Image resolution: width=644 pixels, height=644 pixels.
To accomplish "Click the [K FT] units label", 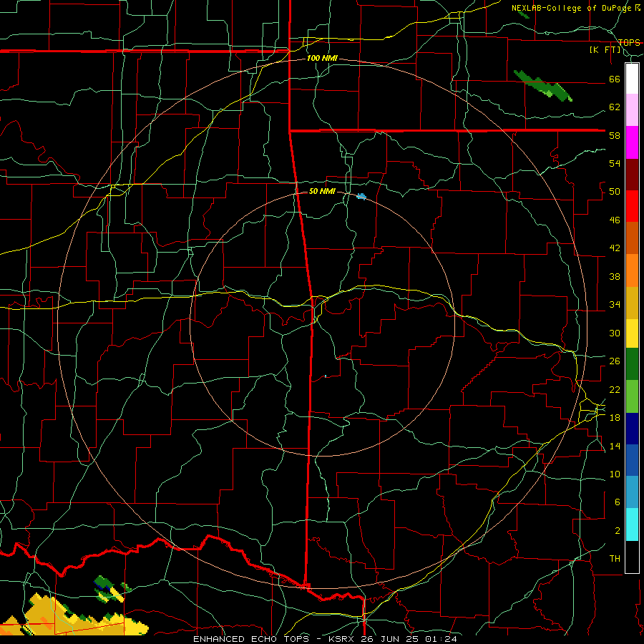I will click(605, 50).
